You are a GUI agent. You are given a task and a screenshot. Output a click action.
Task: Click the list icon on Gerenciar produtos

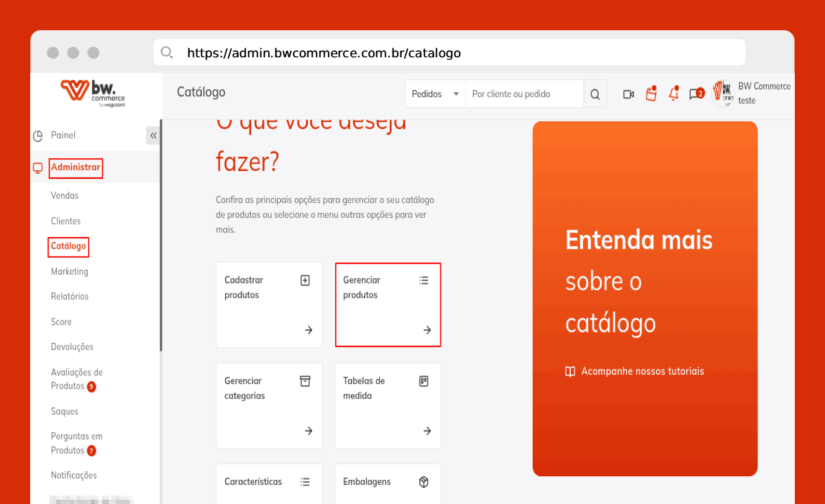pos(423,280)
